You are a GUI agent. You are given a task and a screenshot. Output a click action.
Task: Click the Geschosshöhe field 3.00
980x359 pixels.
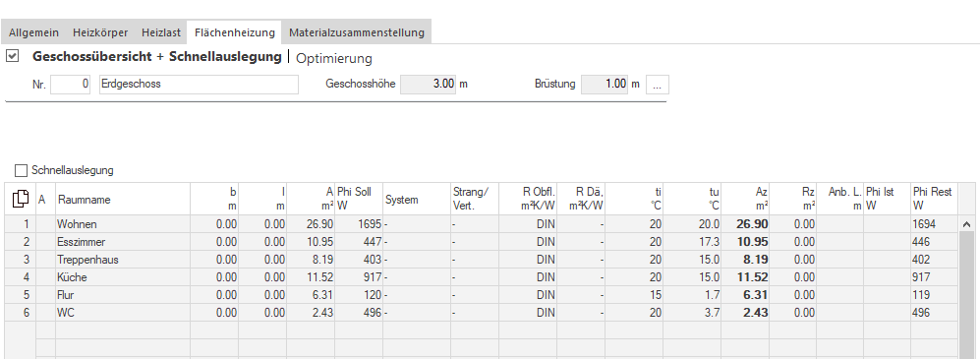coord(429,84)
